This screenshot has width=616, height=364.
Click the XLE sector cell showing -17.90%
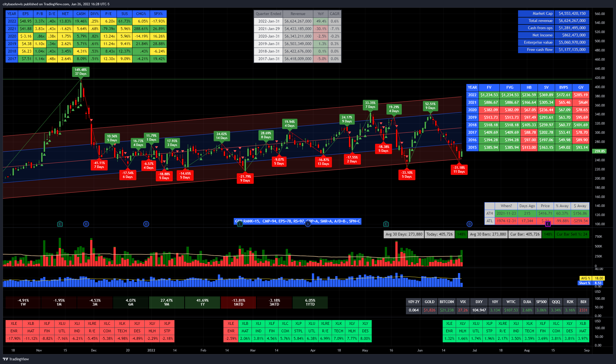click(x=14, y=338)
